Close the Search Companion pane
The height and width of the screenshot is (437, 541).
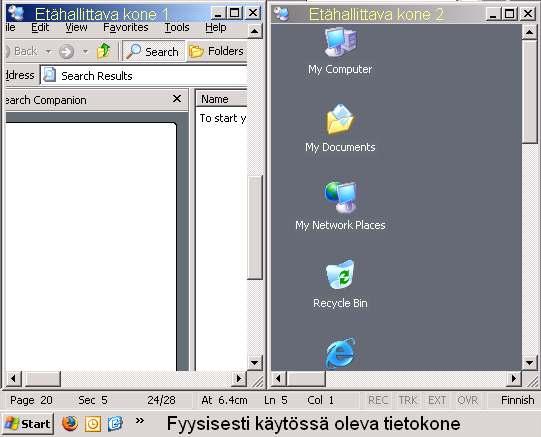click(177, 99)
